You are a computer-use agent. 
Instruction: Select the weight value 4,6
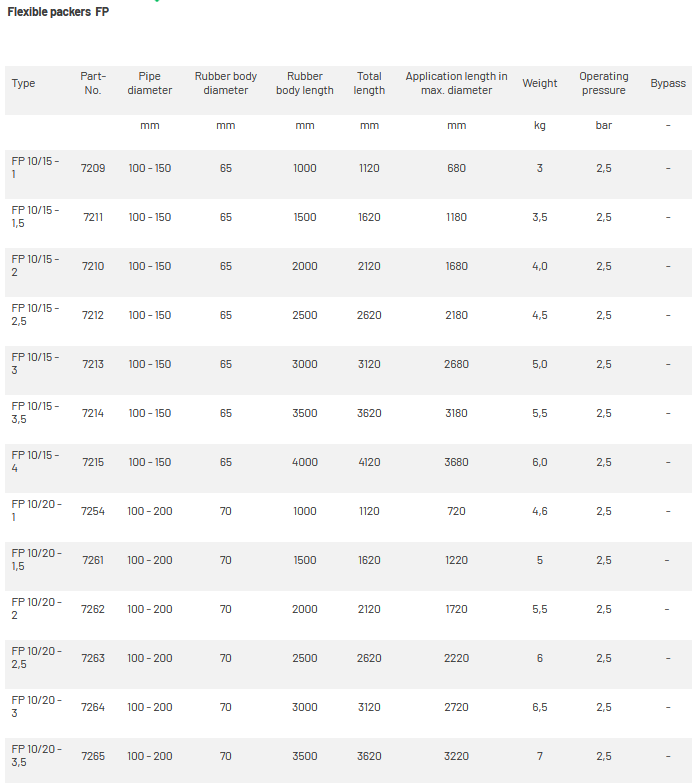(x=540, y=511)
